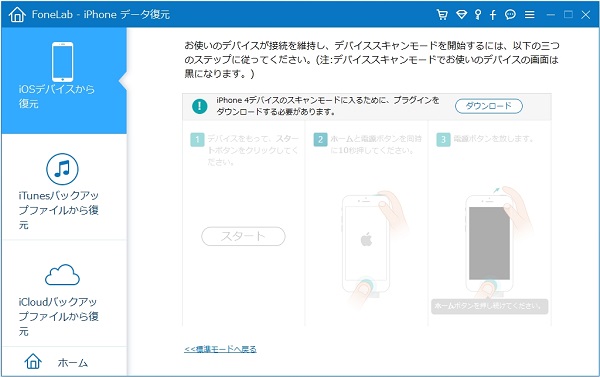Click the chat feedback bubble icon
The image size is (600, 377).
(x=510, y=15)
